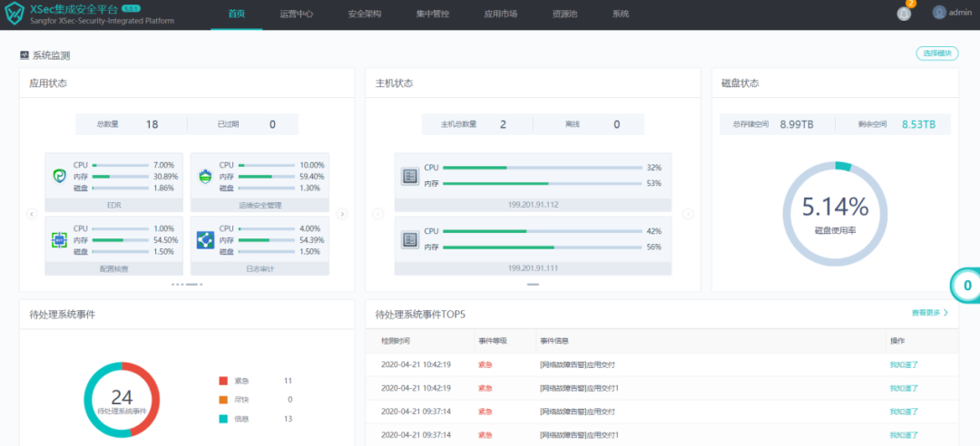Open the 查看更多 link
This screenshot has width=980, height=446.
click(x=929, y=313)
